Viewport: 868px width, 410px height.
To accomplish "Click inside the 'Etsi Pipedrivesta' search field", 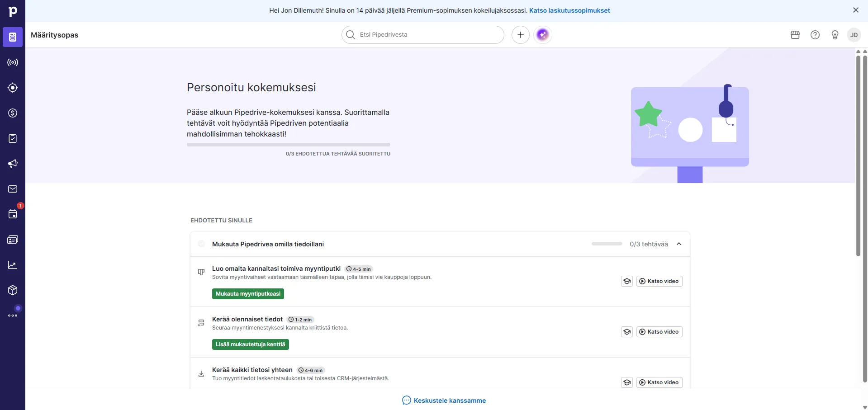I will (x=422, y=34).
